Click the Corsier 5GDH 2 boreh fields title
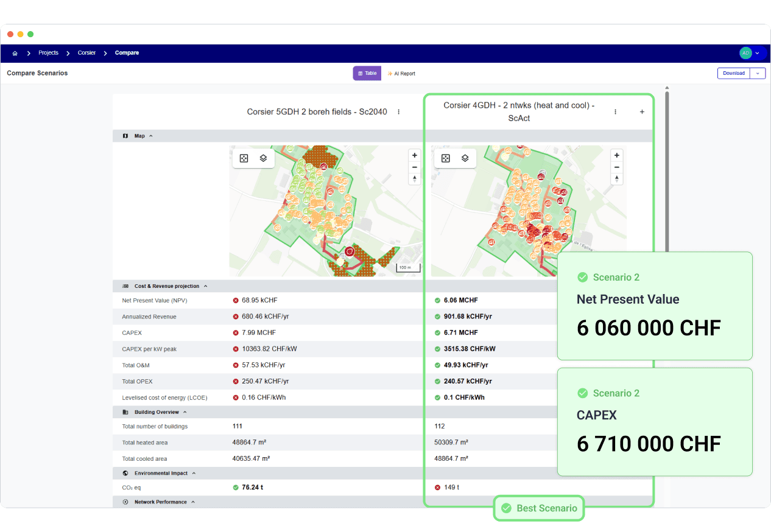The height and width of the screenshot is (532, 771). 317,112
